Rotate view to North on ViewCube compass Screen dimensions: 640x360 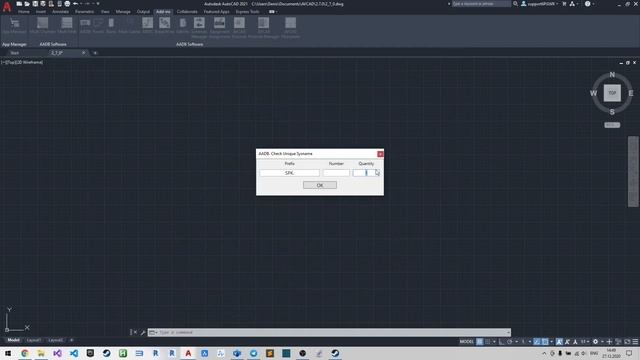[612, 75]
